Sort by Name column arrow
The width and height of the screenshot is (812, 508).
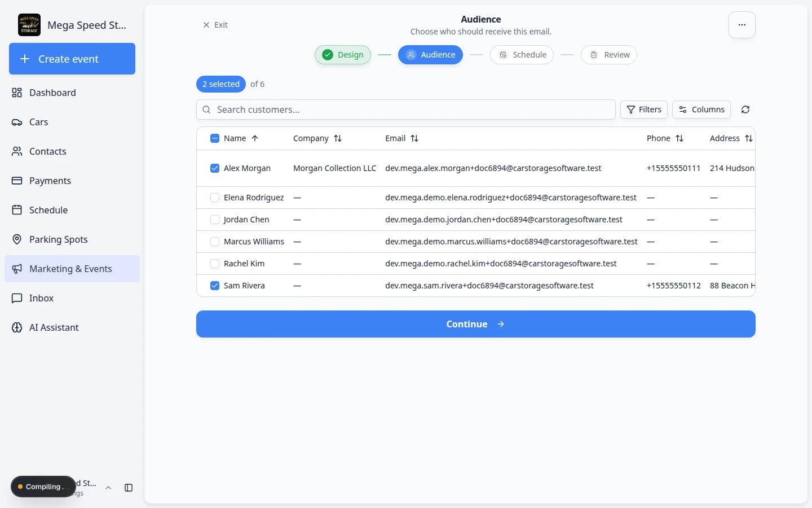(255, 138)
